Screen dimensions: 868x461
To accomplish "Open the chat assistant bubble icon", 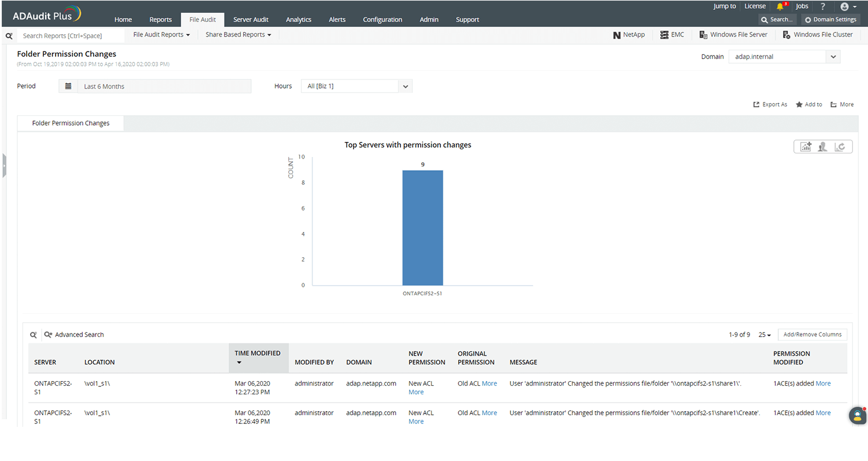I will (857, 416).
